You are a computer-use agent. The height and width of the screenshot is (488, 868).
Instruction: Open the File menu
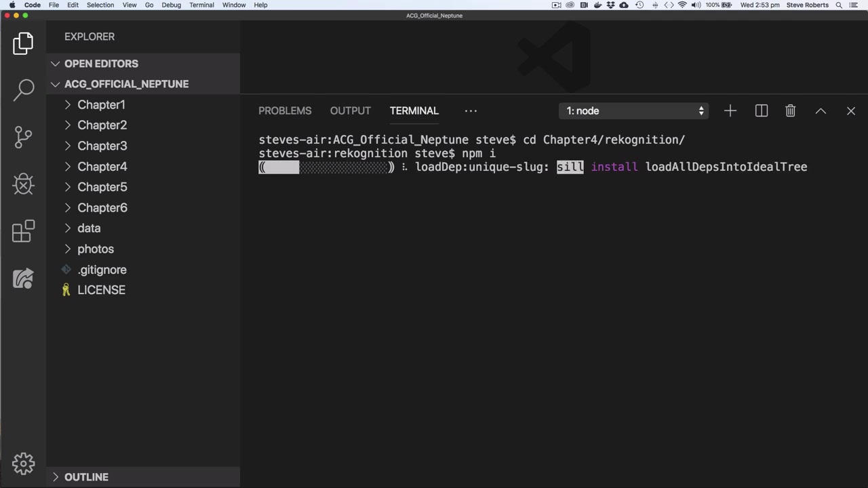[x=54, y=5]
